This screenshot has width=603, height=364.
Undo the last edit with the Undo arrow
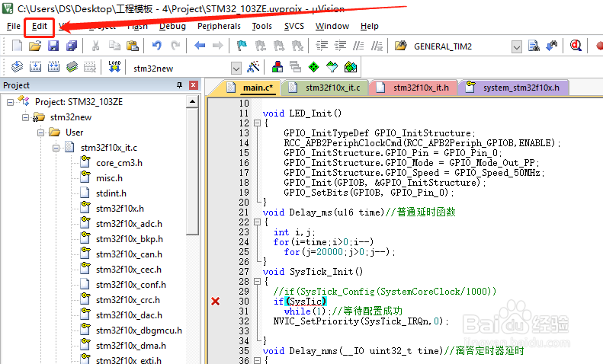coord(156,46)
